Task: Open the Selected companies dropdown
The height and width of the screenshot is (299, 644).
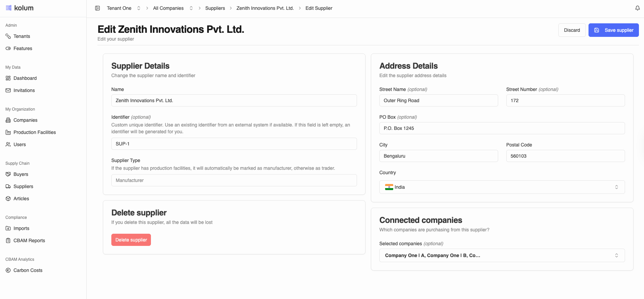Action: (502, 255)
